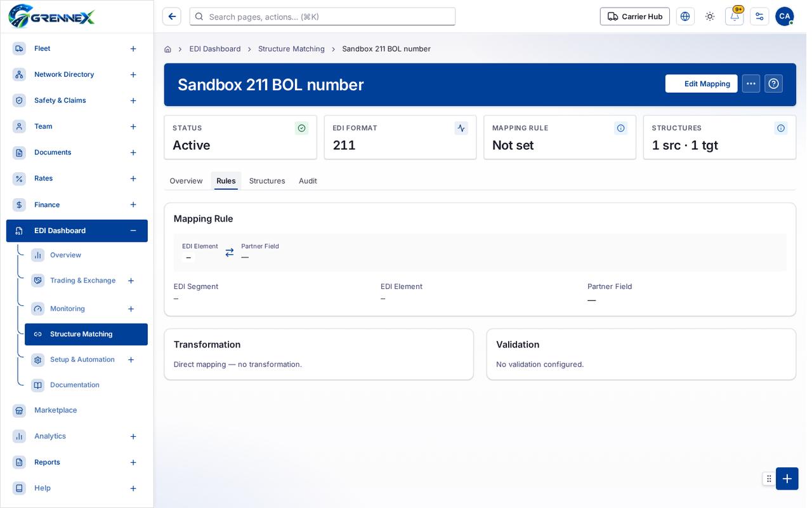Screen dimensions: 812x508
Task: Click the Structures info icon
Action: [781, 128]
